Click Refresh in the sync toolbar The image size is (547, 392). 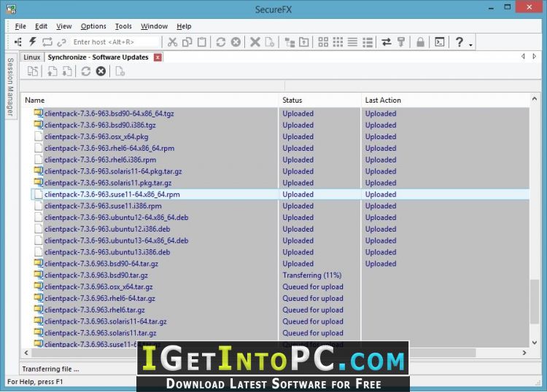[x=86, y=71]
